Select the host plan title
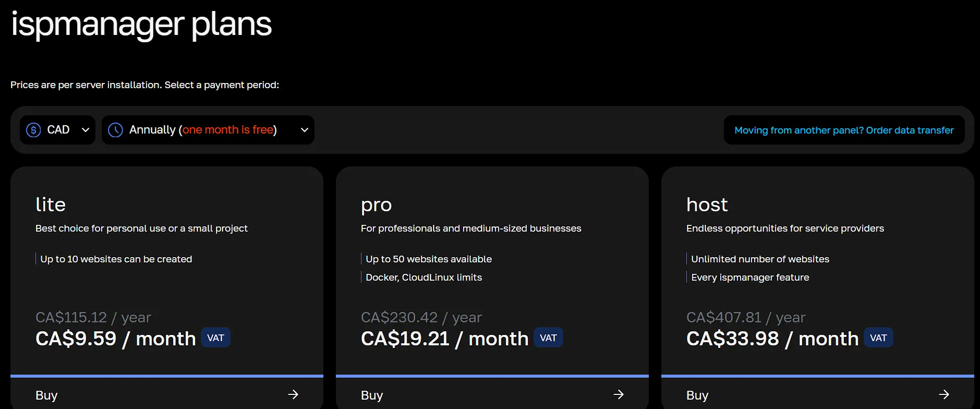 (707, 204)
